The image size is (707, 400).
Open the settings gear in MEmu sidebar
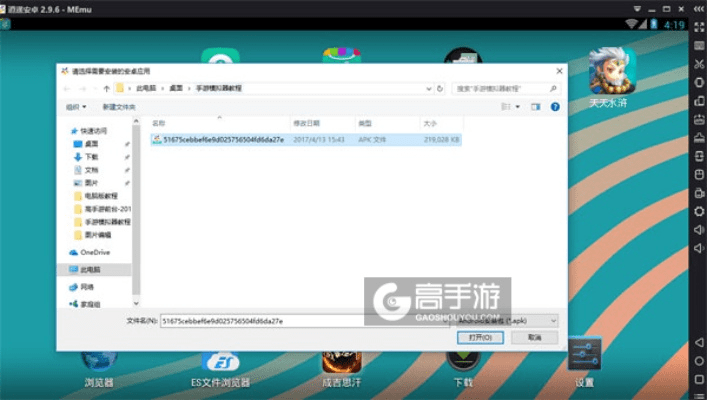[x=699, y=211]
